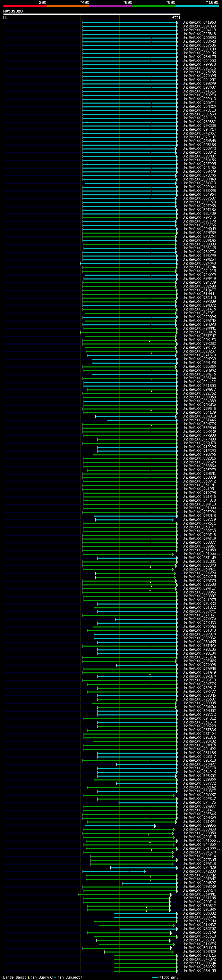This screenshot has width=222, height=980.
Task: Click hit label UniRef100_Q9SM46
Action: point(199,516)
